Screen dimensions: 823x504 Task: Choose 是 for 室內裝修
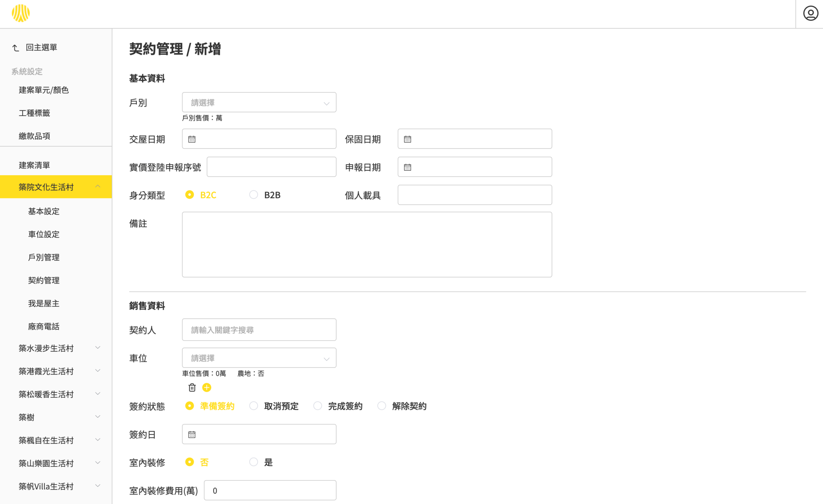tap(254, 462)
